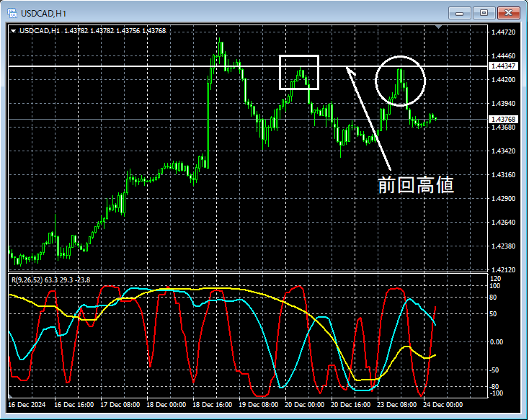Image resolution: width=529 pixels, height=420 pixels.
Task: Click the 18 Dec 00:00 time label
Action: (x=166, y=404)
